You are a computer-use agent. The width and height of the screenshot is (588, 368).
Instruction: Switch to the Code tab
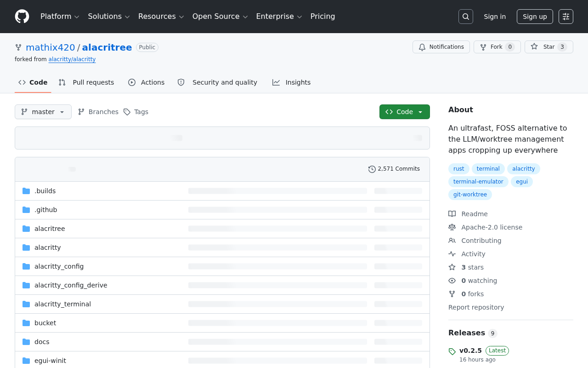[33, 82]
